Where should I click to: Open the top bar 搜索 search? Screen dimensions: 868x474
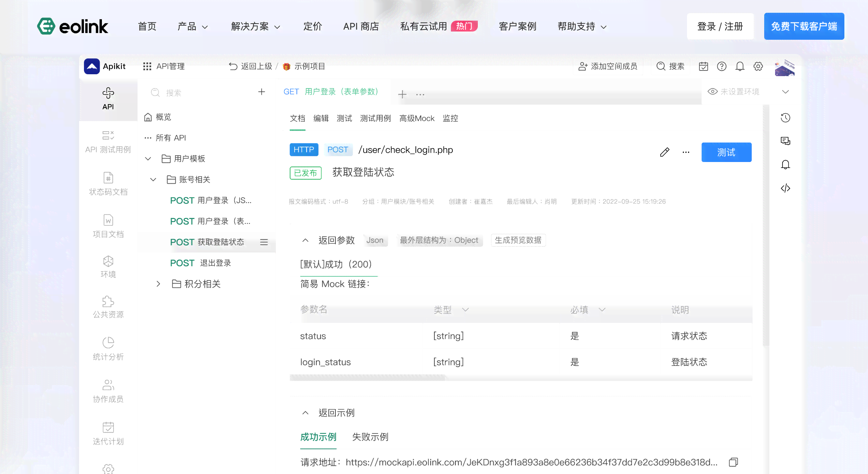[670, 66]
